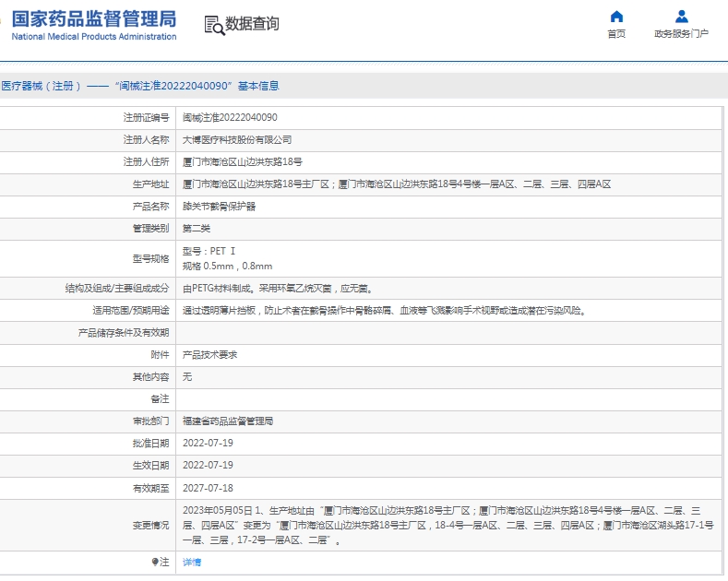
Task: Click the 管理类别 value 第二类
Action: tap(197, 229)
